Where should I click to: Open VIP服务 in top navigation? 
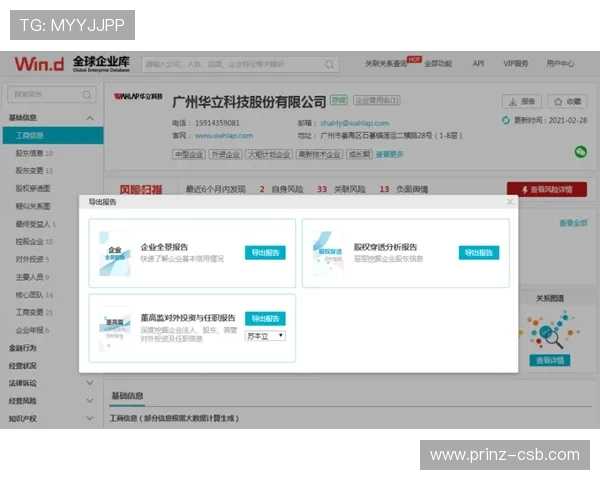(515, 64)
